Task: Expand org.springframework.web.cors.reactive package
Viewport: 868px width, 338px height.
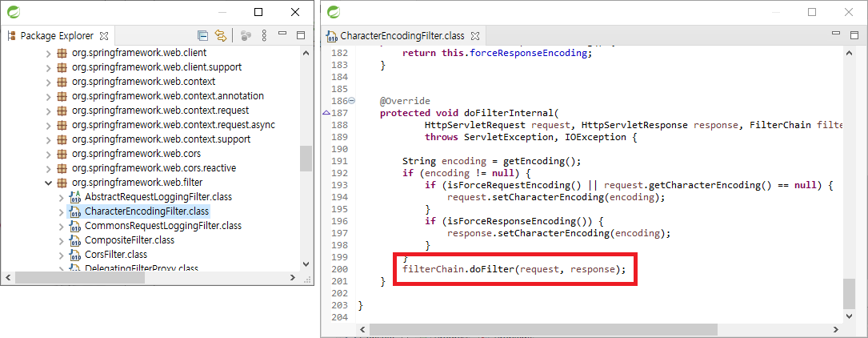Action: tap(48, 168)
